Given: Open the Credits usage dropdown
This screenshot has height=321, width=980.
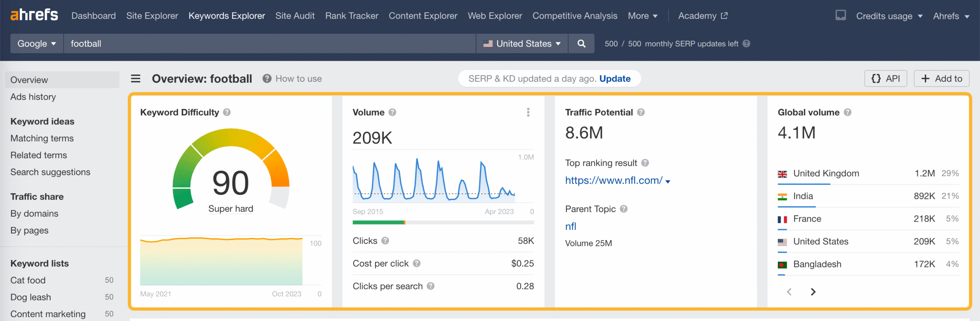Looking at the screenshot, I should 889,16.
